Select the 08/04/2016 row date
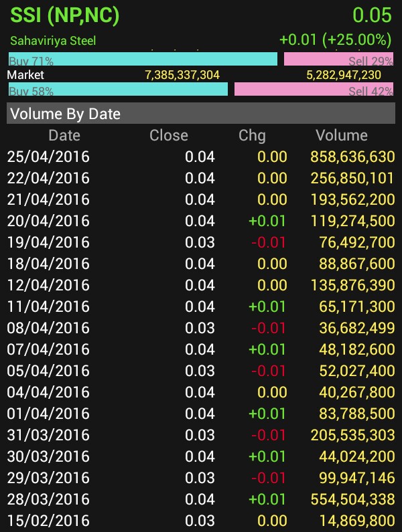The height and width of the screenshot is (532, 402). (x=48, y=328)
